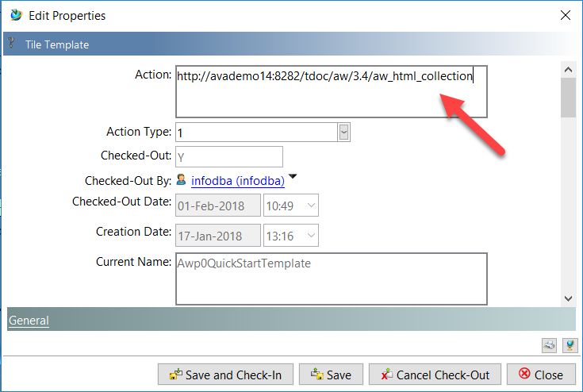Viewport: 583px width, 392px height.
Task: Click the Tile Template header icon
Action: pyautogui.click(x=11, y=44)
